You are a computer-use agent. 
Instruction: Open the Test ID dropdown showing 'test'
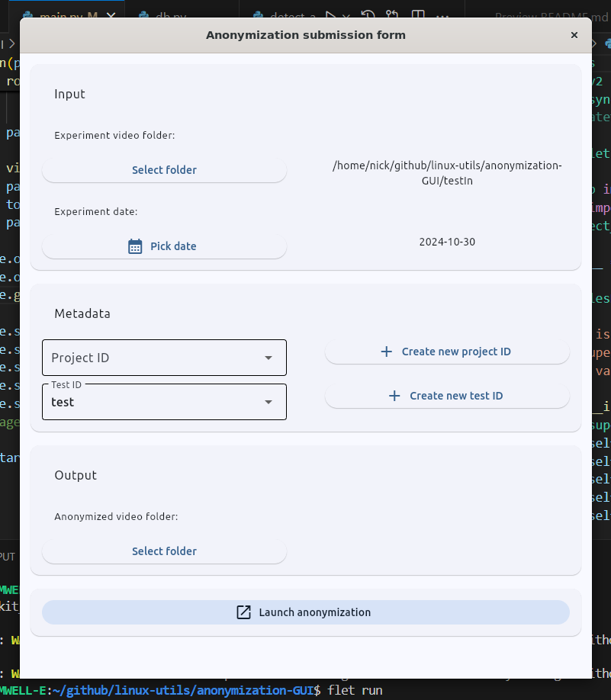pyautogui.click(x=164, y=402)
